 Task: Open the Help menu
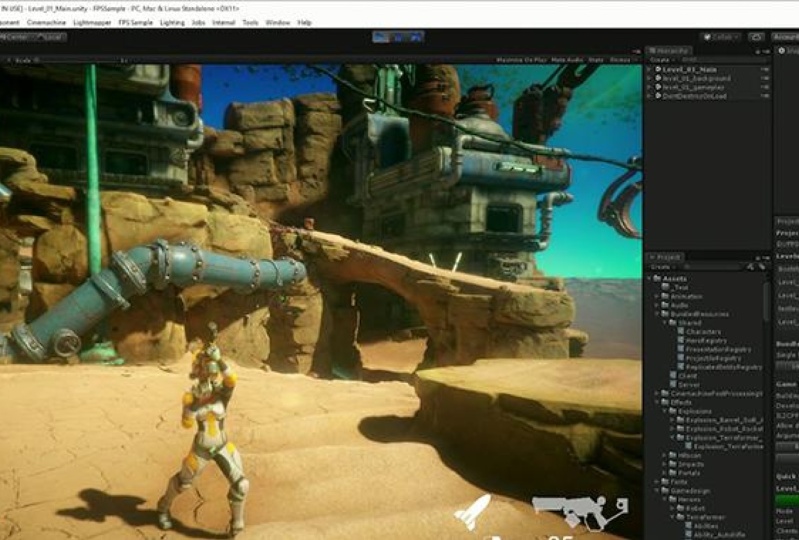pos(304,22)
